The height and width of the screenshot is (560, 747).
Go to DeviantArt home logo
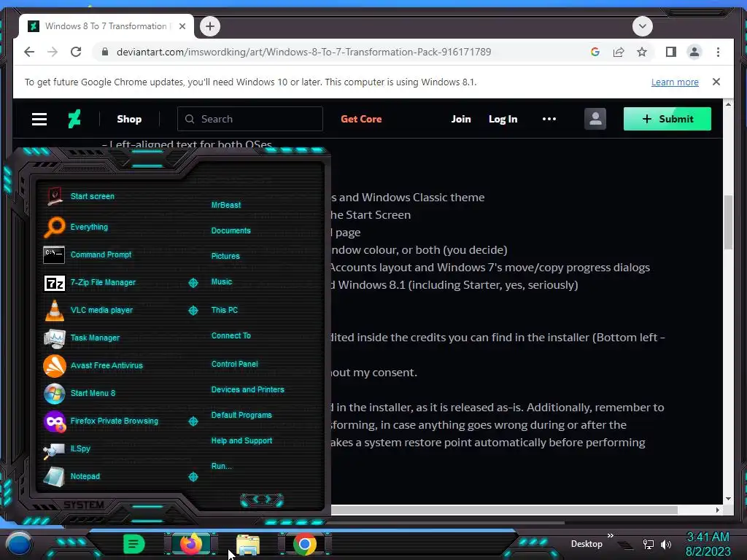click(74, 119)
